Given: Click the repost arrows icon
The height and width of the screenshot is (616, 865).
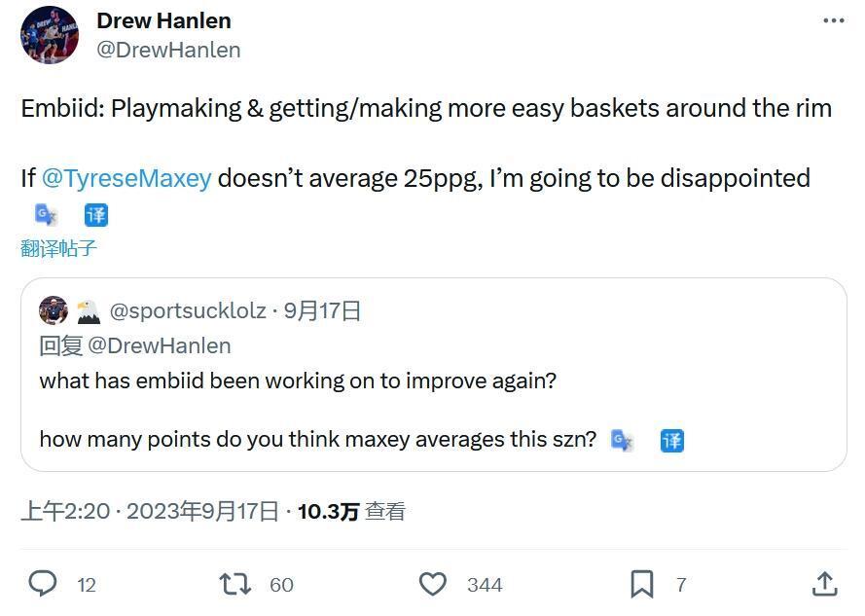Looking at the screenshot, I should pyautogui.click(x=234, y=584).
